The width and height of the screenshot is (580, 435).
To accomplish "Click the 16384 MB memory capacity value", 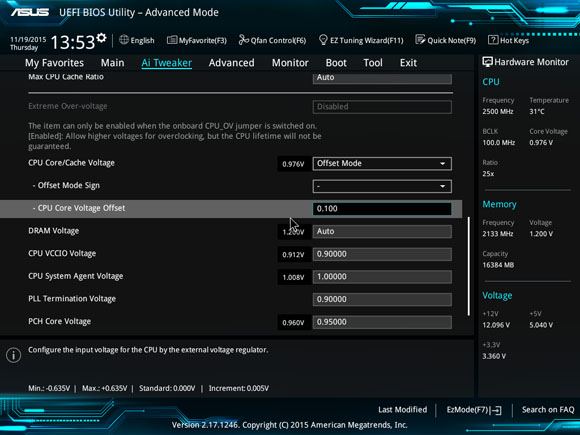I will 498,265.
